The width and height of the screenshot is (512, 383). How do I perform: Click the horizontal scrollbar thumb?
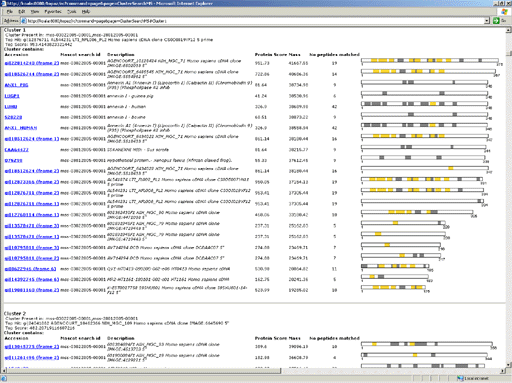[x=144, y=370]
